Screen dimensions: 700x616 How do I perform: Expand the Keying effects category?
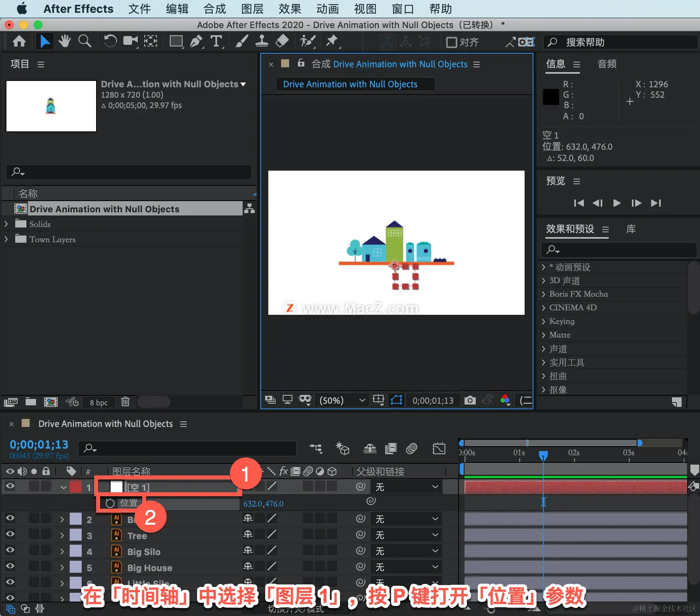point(543,321)
